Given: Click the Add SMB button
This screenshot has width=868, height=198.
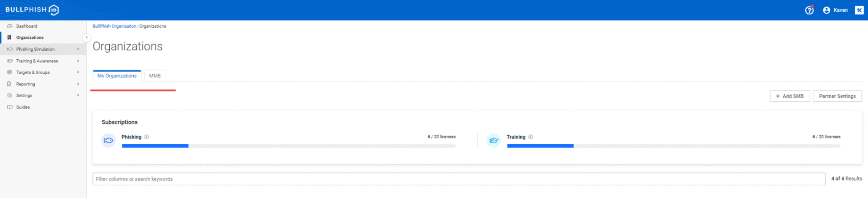Looking at the screenshot, I should pyautogui.click(x=790, y=96).
